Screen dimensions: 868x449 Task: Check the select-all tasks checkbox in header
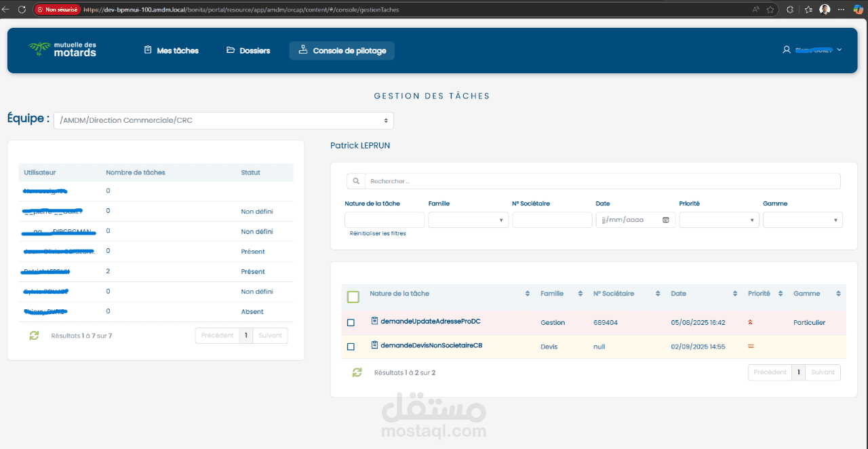point(353,296)
